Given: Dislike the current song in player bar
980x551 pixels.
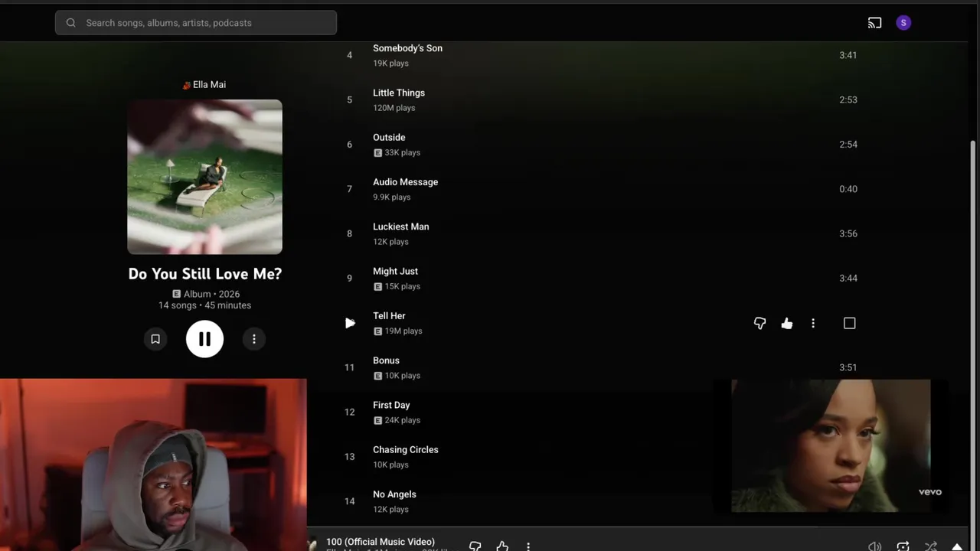Looking at the screenshot, I should point(475,546).
